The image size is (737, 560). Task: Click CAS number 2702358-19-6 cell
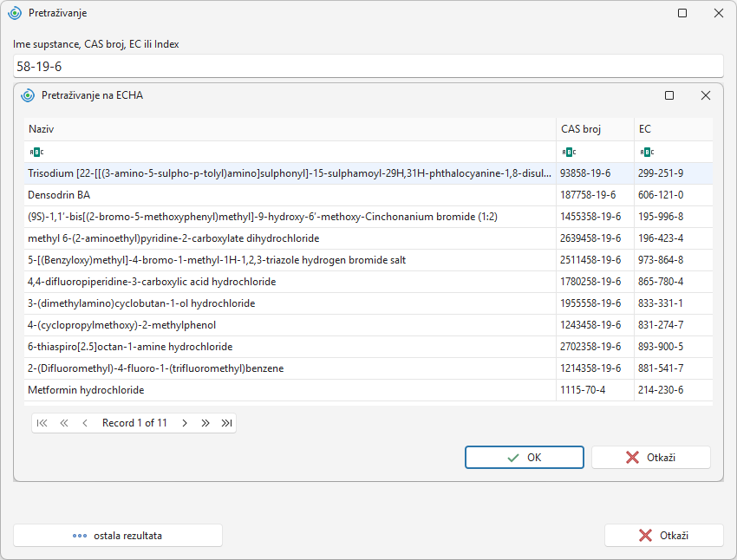[x=595, y=346]
